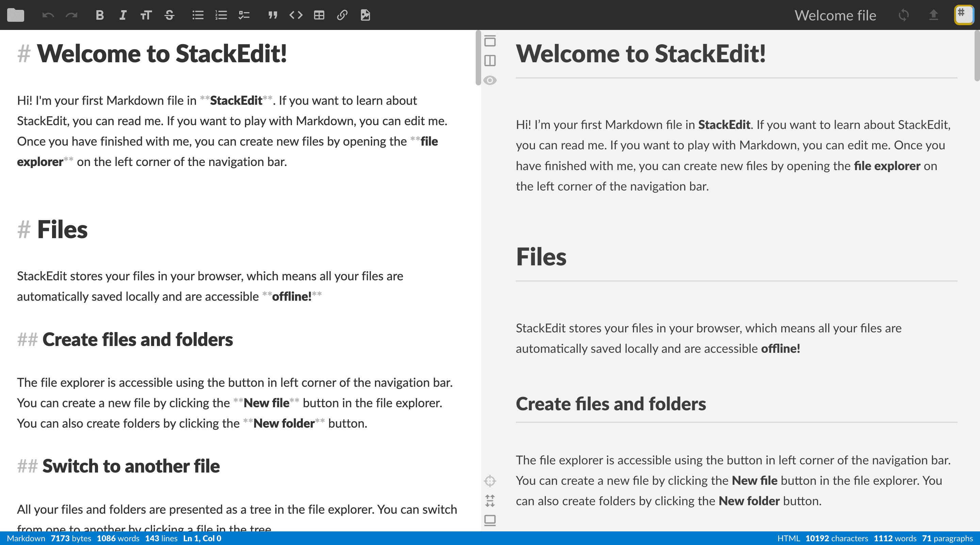Click the preview pane scrollbar
Screen dimensions: 980x545
tap(977, 55)
